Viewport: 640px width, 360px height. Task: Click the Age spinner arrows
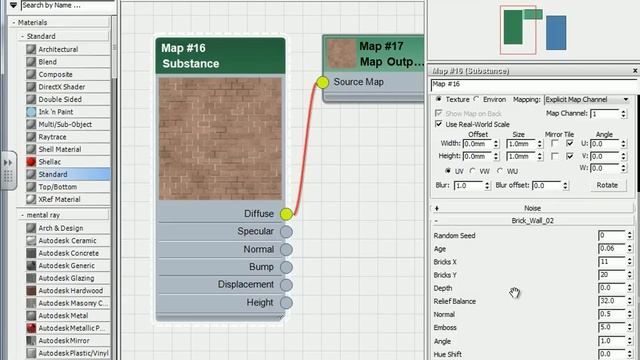point(629,249)
